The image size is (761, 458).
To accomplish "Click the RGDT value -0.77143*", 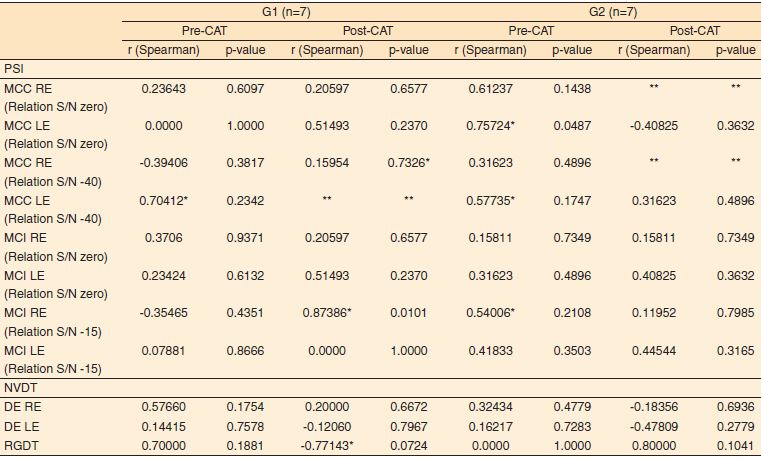I will (324, 446).
